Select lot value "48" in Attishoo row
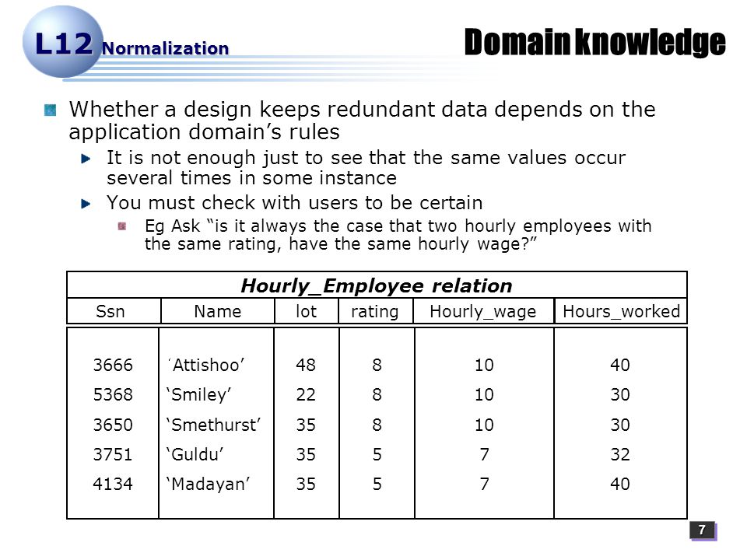 coord(306,366)
